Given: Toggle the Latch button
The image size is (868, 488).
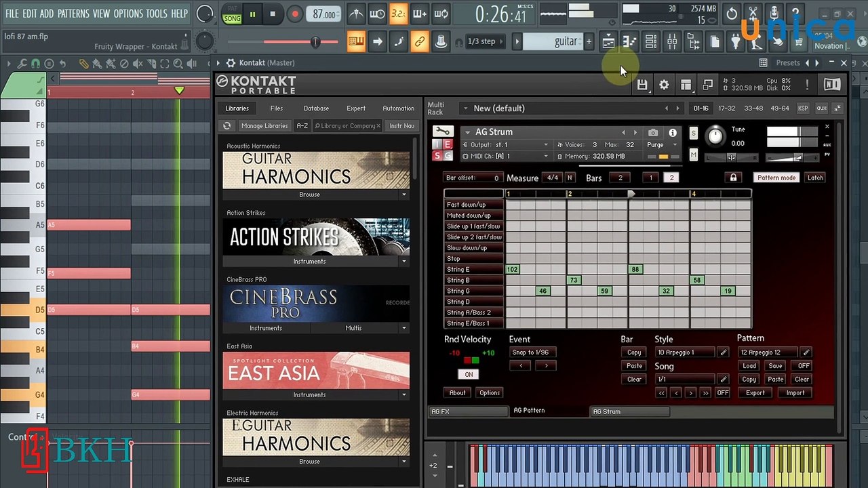Looking at the screenshot, I should click(815, 178).
